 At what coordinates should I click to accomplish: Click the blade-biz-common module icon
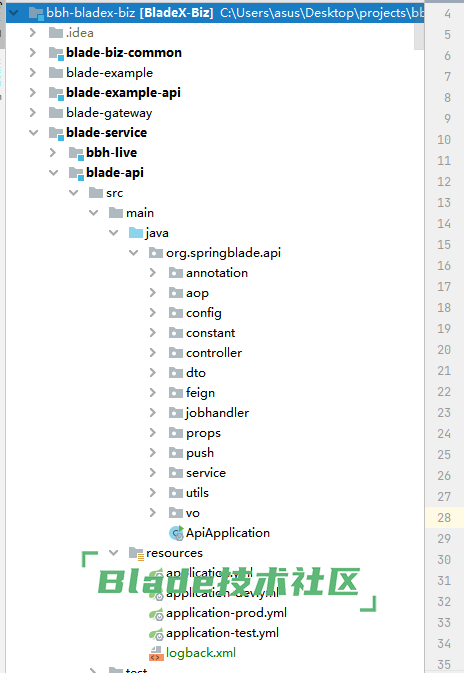pos(56,53)
